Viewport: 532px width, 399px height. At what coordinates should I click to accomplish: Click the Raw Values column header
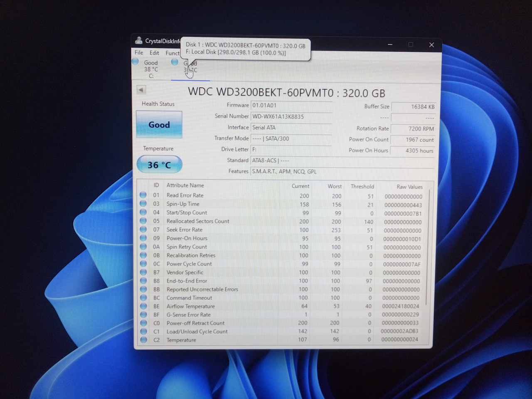pyautogui.click(x=409, y=187)
